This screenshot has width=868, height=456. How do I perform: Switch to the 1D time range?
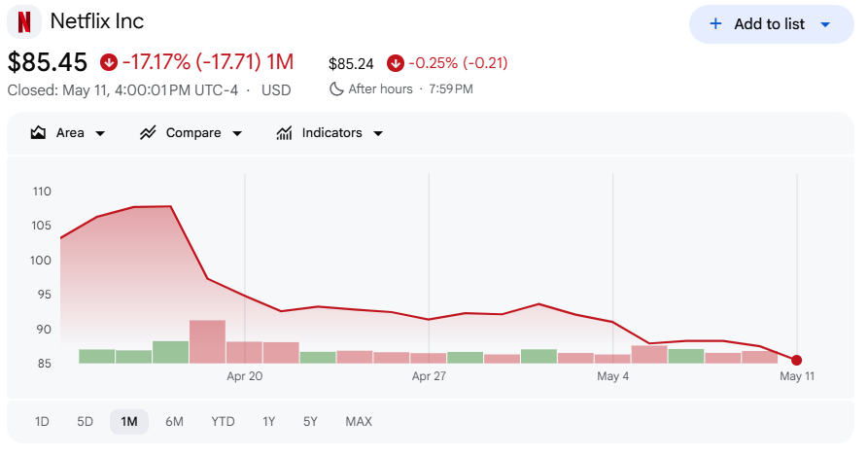click(42, 422)
